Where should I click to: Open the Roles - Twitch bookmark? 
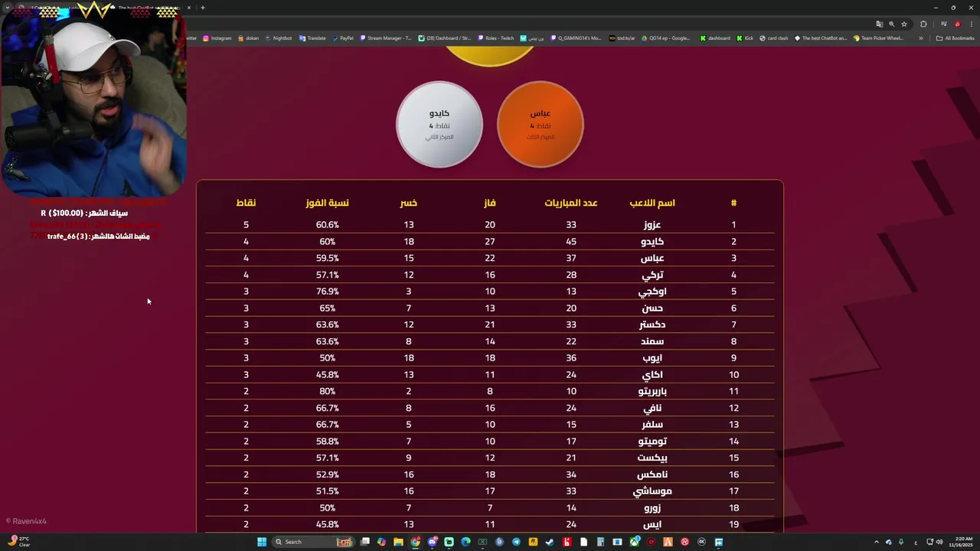click(495, 38)
